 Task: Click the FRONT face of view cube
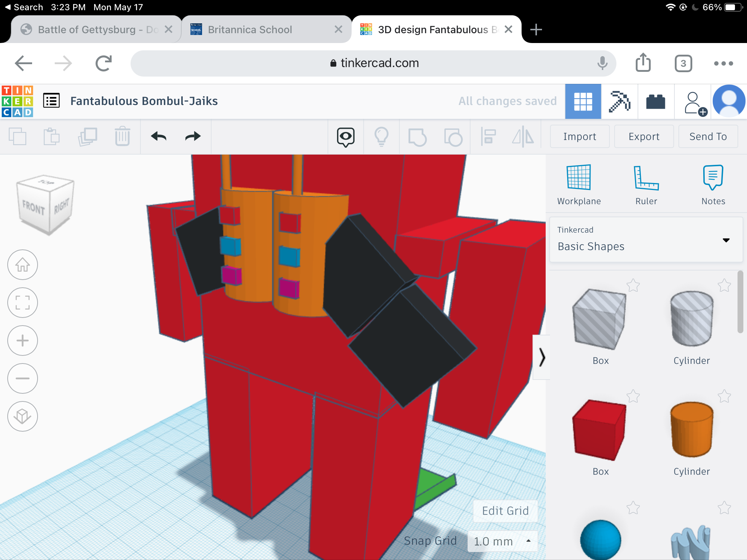[33, 208]
